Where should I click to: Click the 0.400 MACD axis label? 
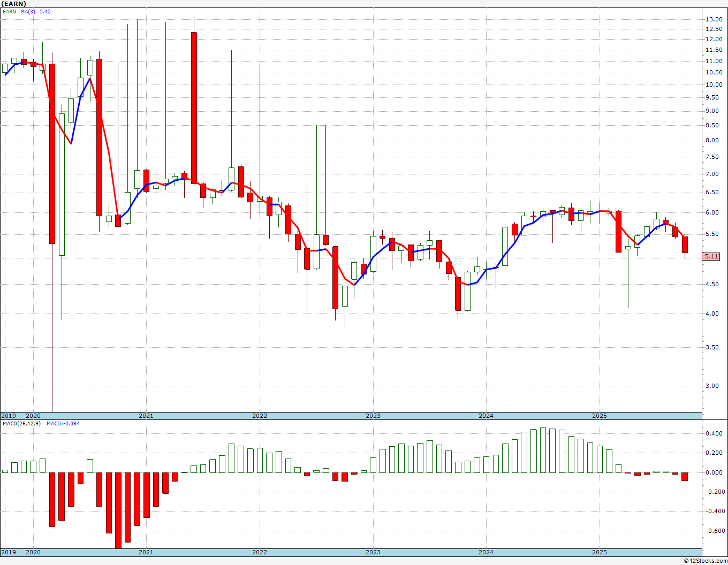714,433
